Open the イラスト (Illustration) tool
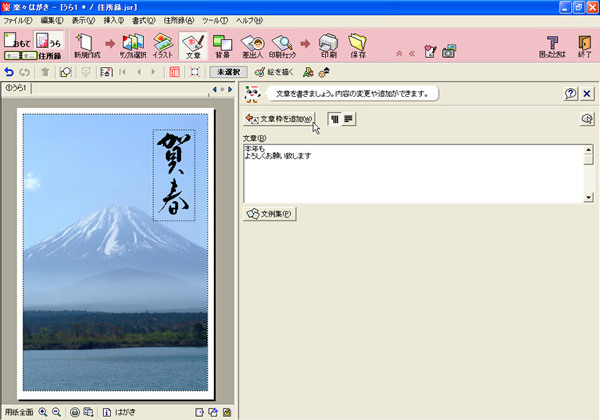Viewport: 600px width, 420px height. tap(162, 44)
